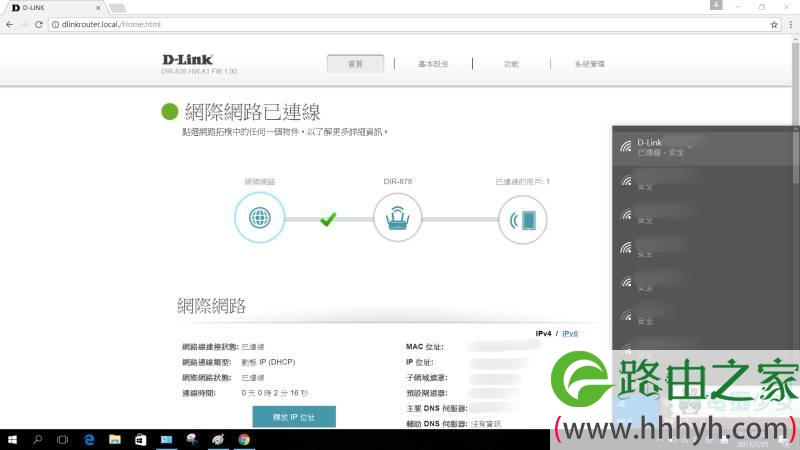Click the connected clients device icon

tap(522, 220)
